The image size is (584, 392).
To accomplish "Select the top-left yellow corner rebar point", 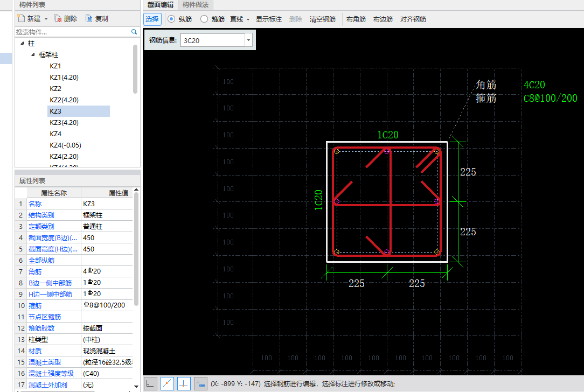I will coord(337,151).
